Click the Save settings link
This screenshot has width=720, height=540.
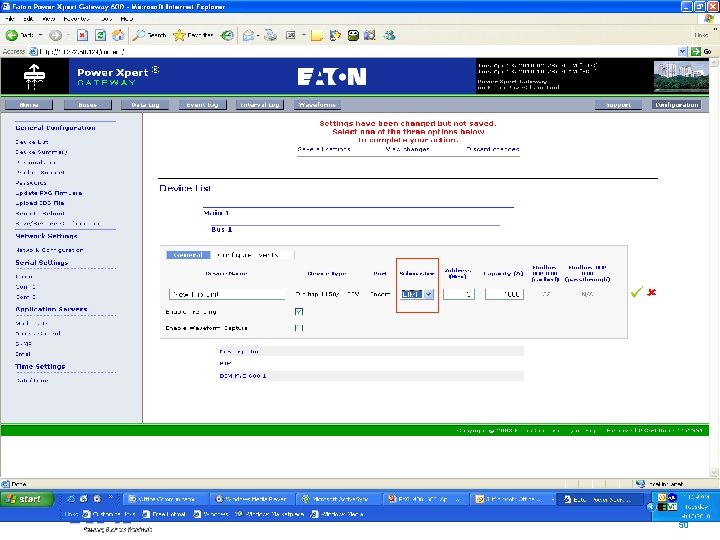324,149
